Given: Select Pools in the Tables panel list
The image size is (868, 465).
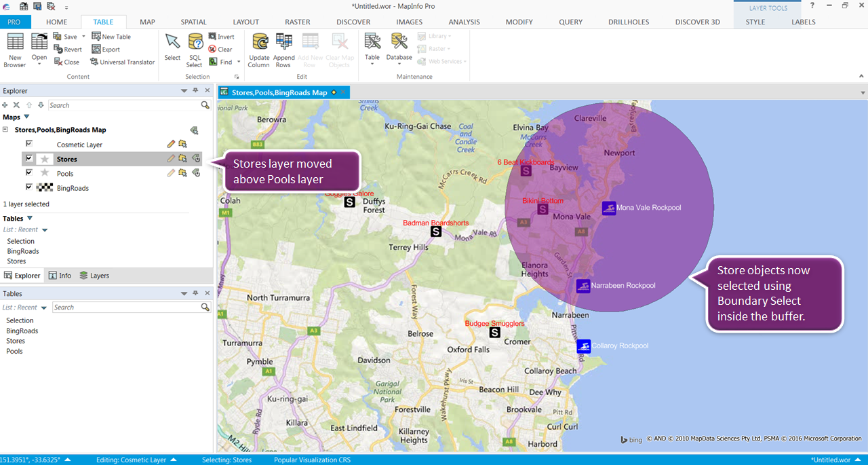Looking at the screenshot, I should click(14, 351).
